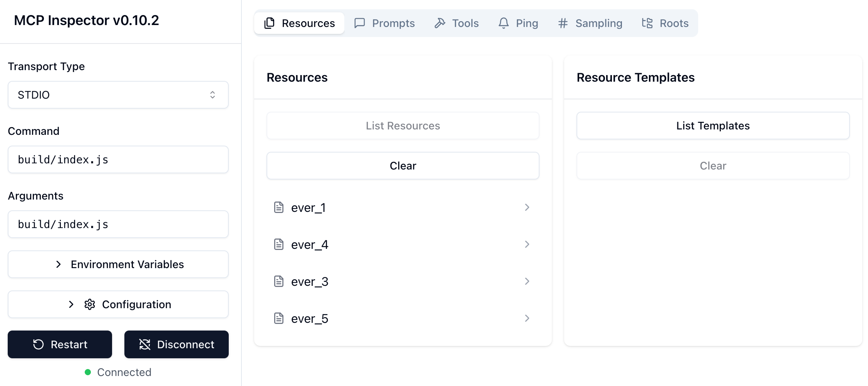The height and width of the screenshot is (386, 868).
Task: Click the gear icon on Configuration
Action: pyautogui.click(x=90, y=304)
